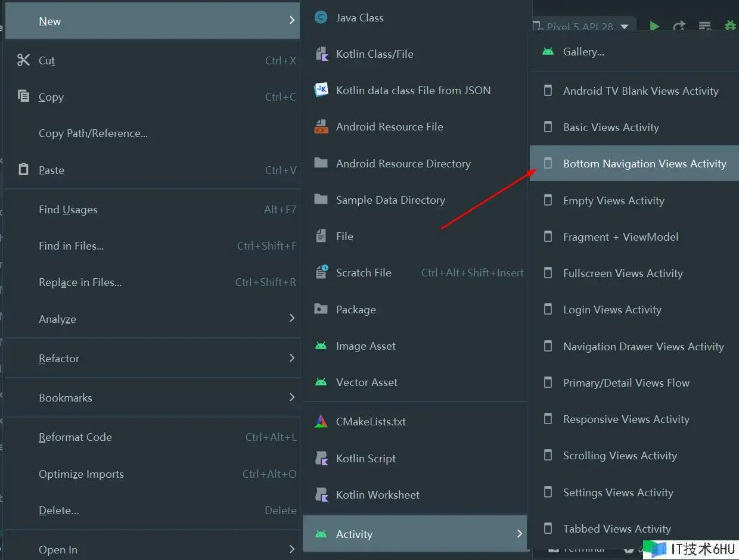Select Bottom Navigation Views Activity
This screenshot has width=739, height=560.
[x=644, y=164]
